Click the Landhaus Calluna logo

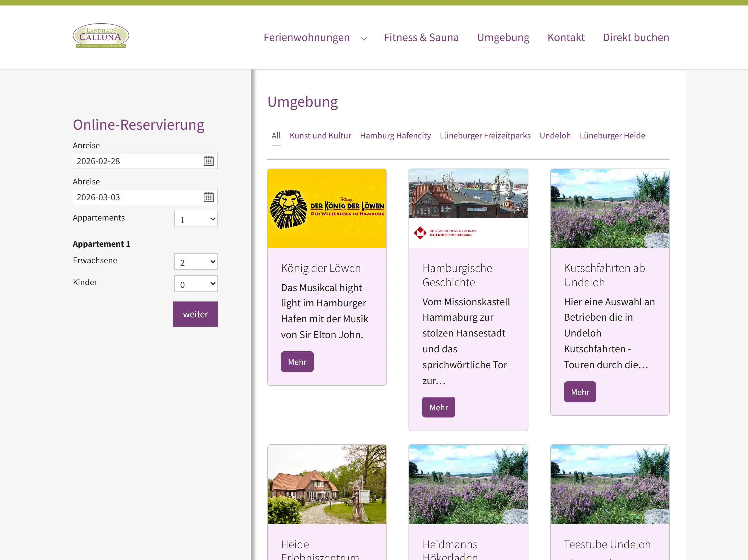(101, 36)
